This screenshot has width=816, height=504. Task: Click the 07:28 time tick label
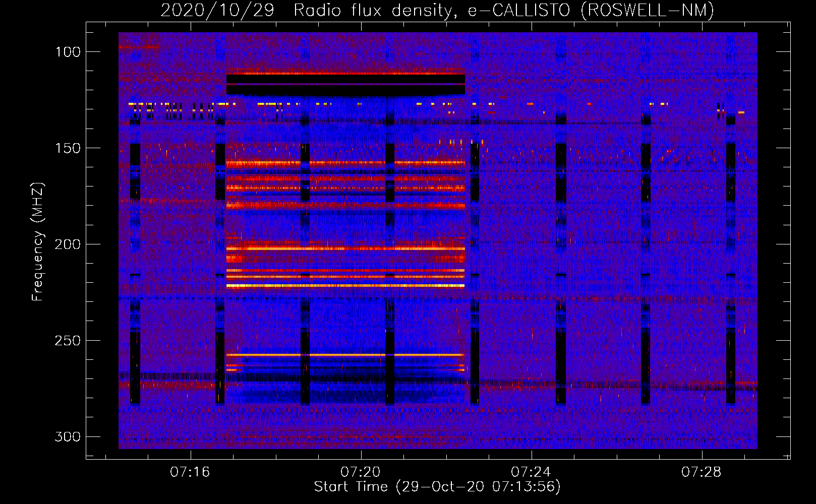click(x=701, y=472)
